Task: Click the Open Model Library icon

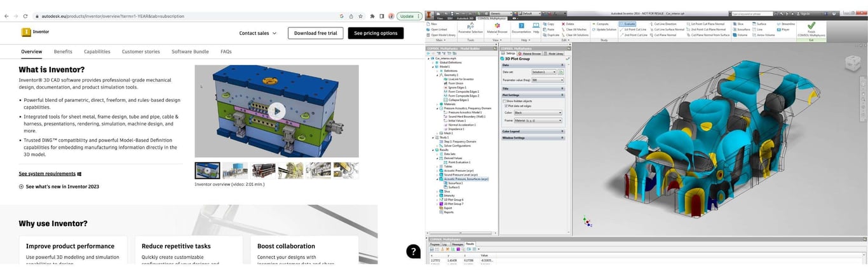Action: pos(429,35)
